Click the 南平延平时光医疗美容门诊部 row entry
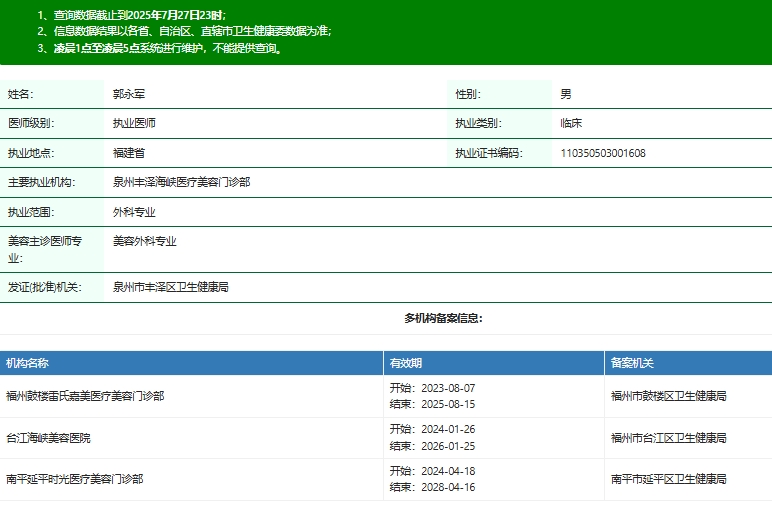This screenshot has width=772, height=505. 74,479
